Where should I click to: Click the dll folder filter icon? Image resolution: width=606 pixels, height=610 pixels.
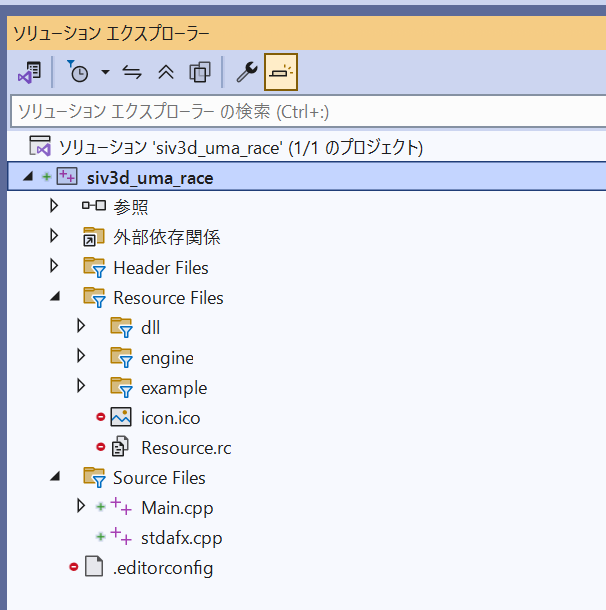(121, 328)
